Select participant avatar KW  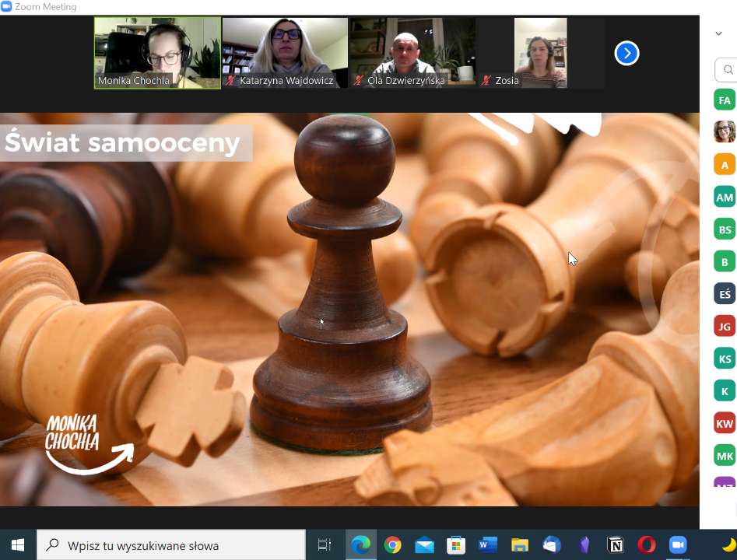tap(725, 423)
